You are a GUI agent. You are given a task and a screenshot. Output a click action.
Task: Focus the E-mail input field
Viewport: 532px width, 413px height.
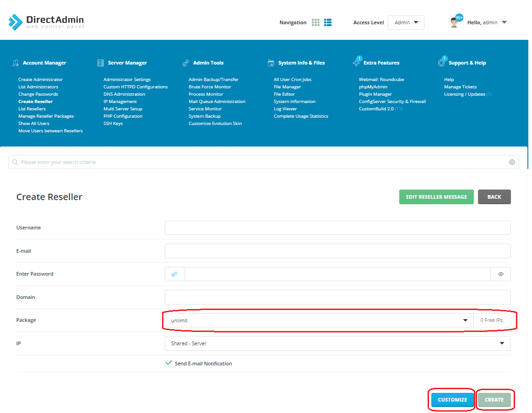pyautogui.click(x=337, y=251)
